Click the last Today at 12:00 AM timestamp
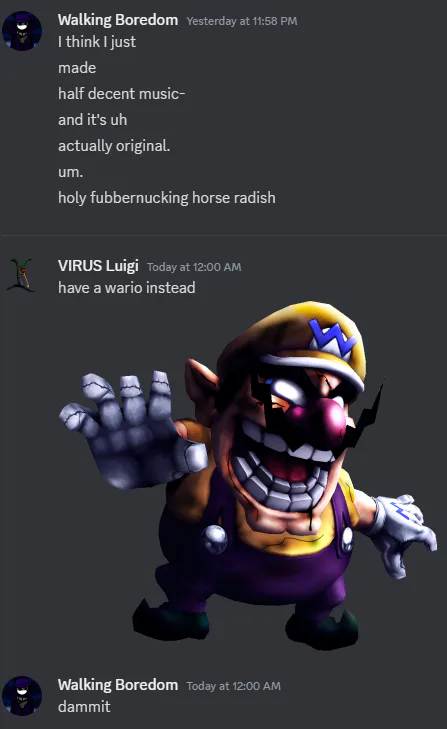Image resolution: width=447 pixels, height=729 pixels. (x=234, y=686)
